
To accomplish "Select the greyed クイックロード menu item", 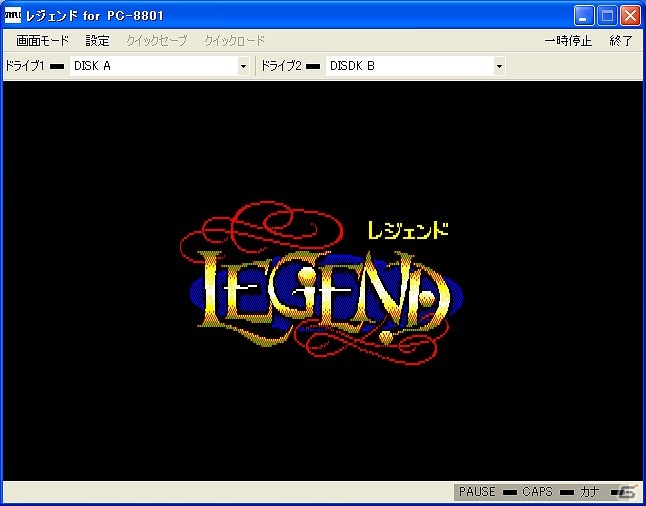I will pos(235,41).
